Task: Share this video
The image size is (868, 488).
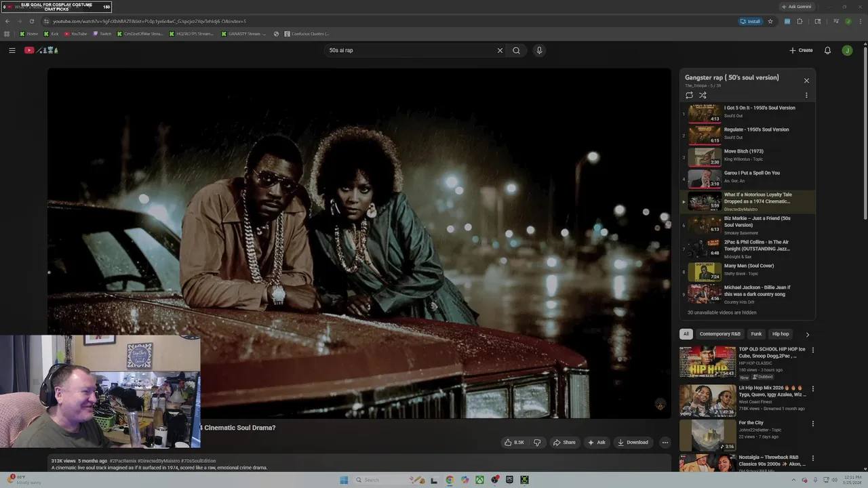Action: (x=564, y=443)
